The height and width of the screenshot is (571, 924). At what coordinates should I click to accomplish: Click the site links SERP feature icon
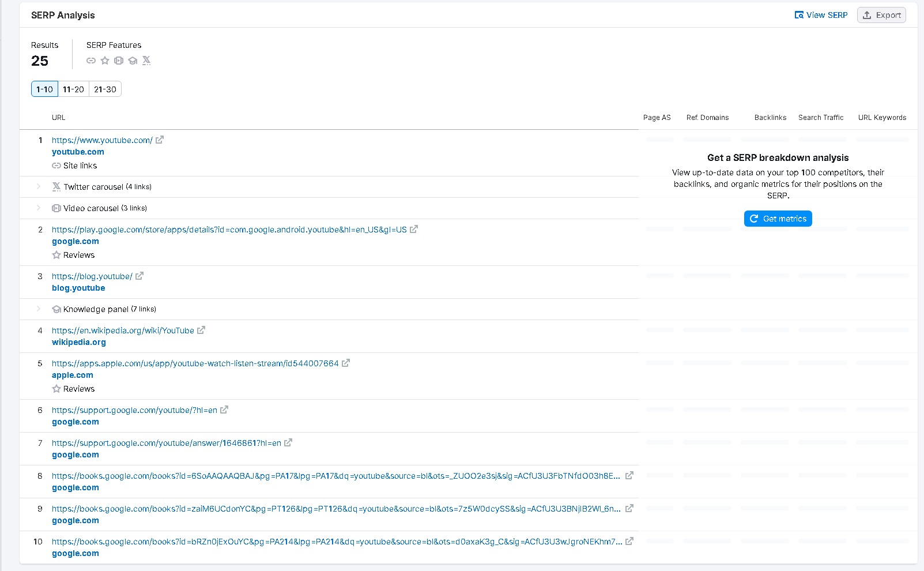tap(91, 61)
